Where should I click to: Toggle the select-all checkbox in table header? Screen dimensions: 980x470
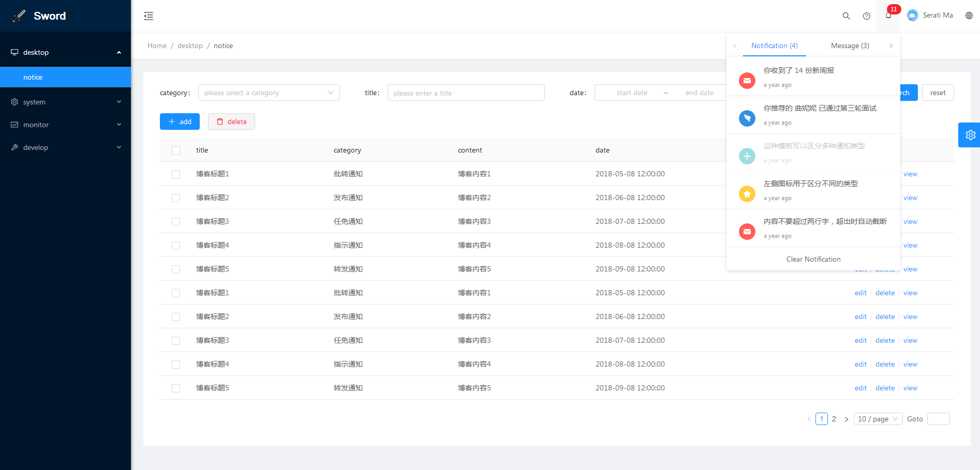coord(176,150)
